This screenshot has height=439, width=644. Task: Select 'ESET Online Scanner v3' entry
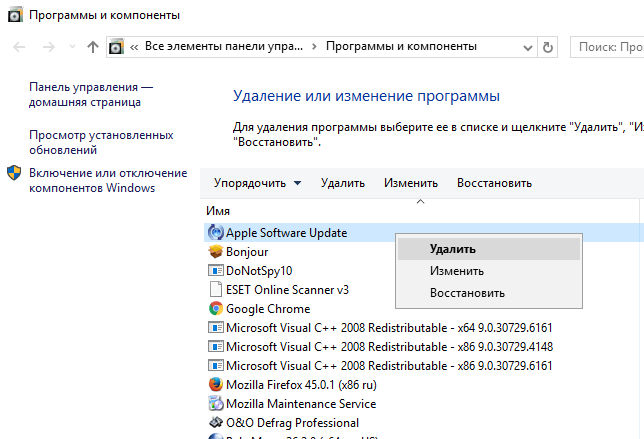pyautogui.click(x=287, y=290)
